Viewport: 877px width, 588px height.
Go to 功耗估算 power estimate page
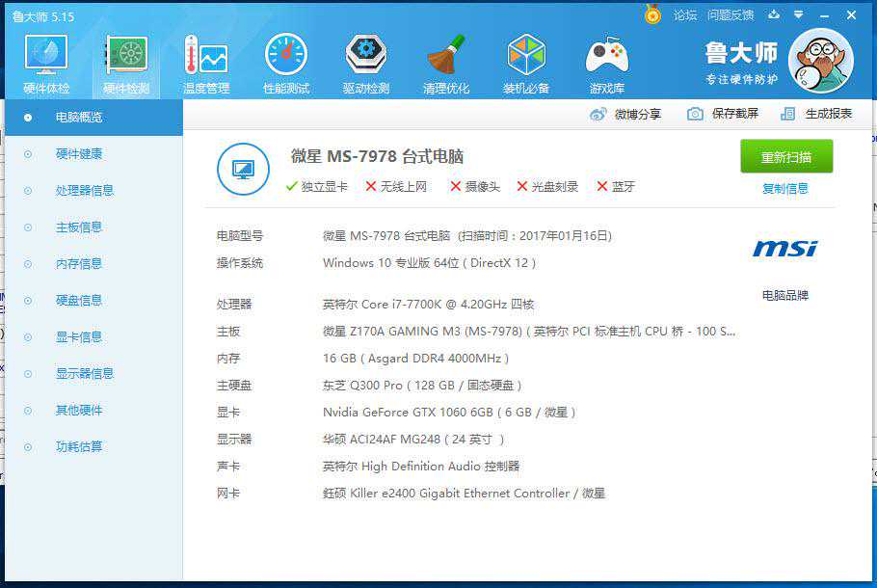(x=79, y=447)
